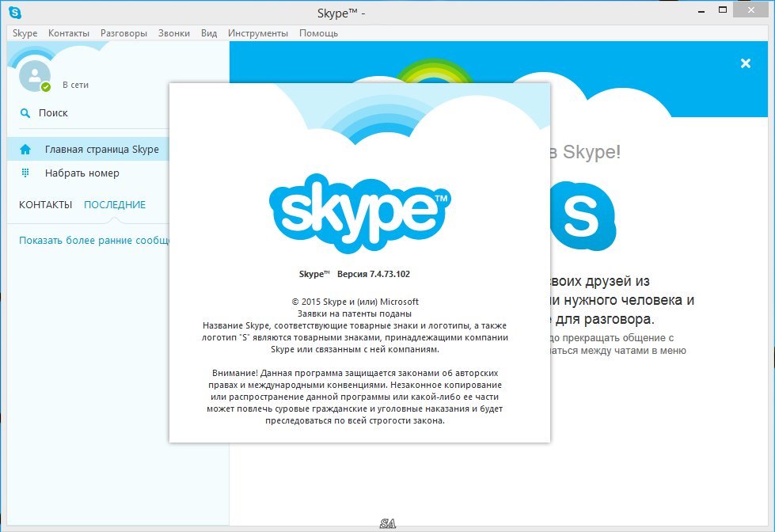Maximize the Skype window

coord(723,9)
